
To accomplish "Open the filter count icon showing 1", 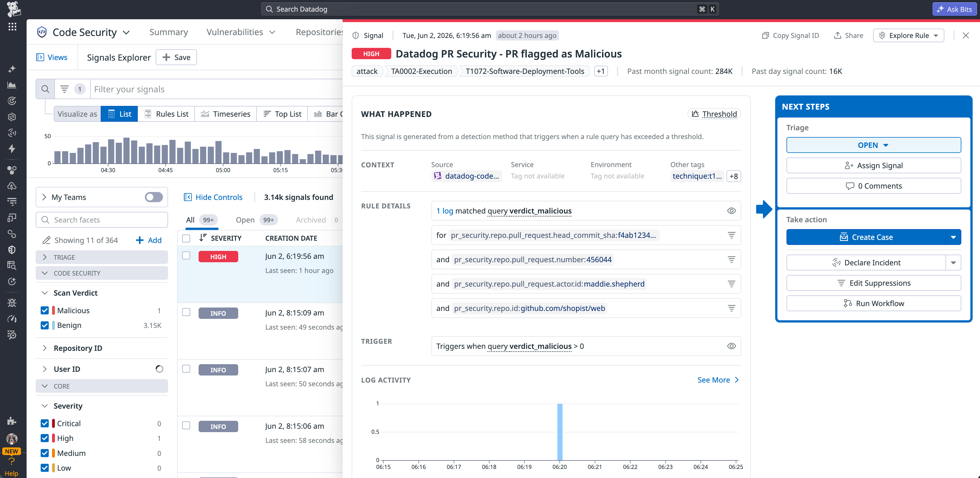I will (x=73, y=89).
